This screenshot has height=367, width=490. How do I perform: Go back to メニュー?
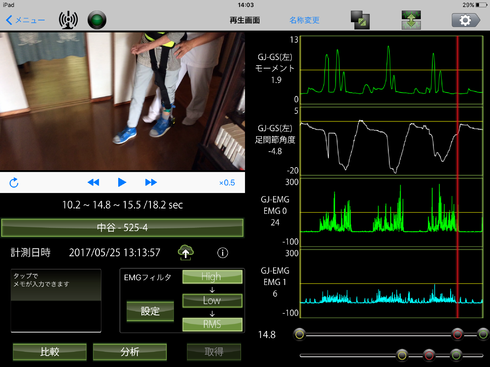tap(25, 20)
